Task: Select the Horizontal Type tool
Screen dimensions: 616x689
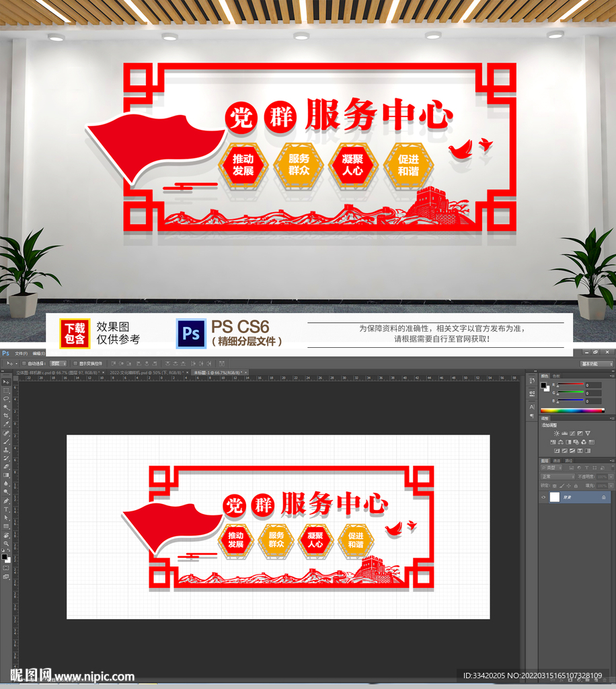Action: click(6, 509)
